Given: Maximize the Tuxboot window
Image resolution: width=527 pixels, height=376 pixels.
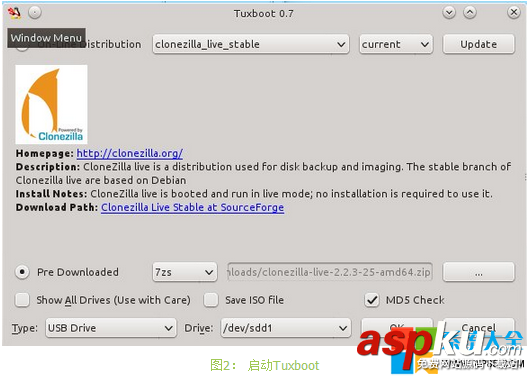Looking at the screenshot, I should click(470, 13).
